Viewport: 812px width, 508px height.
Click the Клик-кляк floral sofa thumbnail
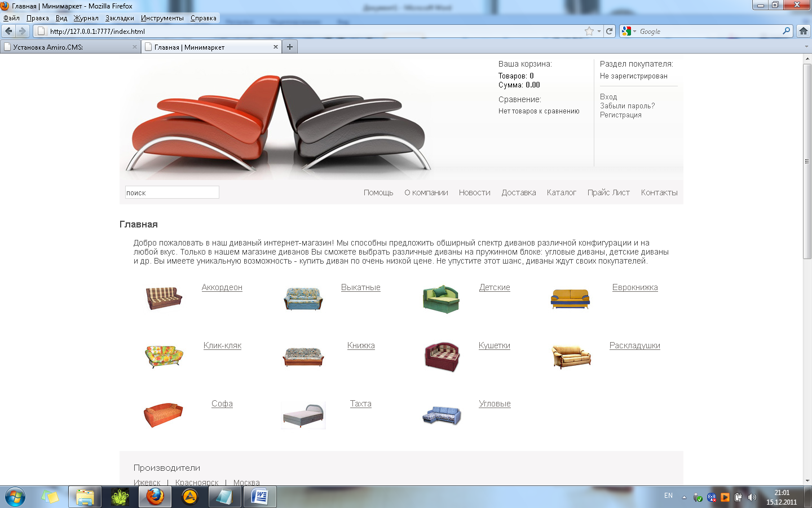tap(164, 356)
